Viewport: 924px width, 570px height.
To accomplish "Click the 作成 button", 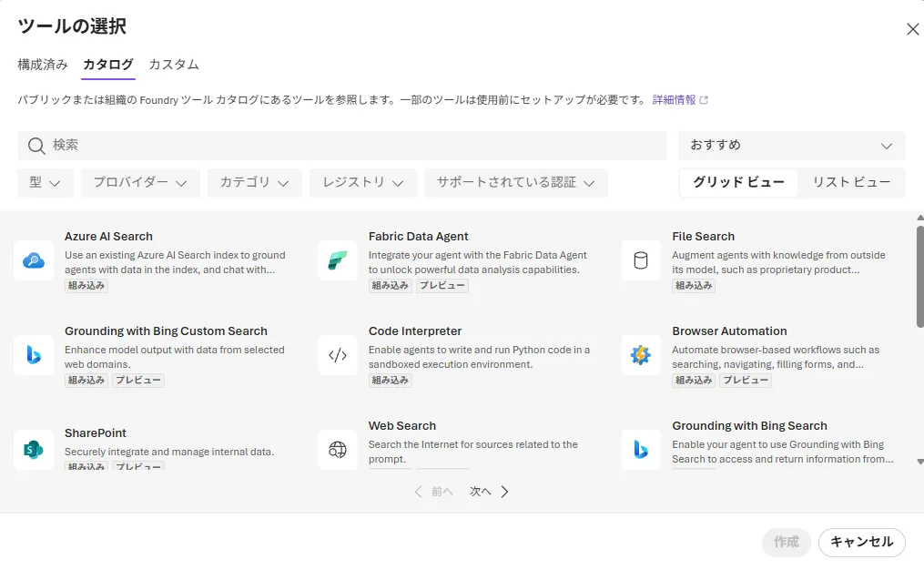I will [x=787, y=543].
